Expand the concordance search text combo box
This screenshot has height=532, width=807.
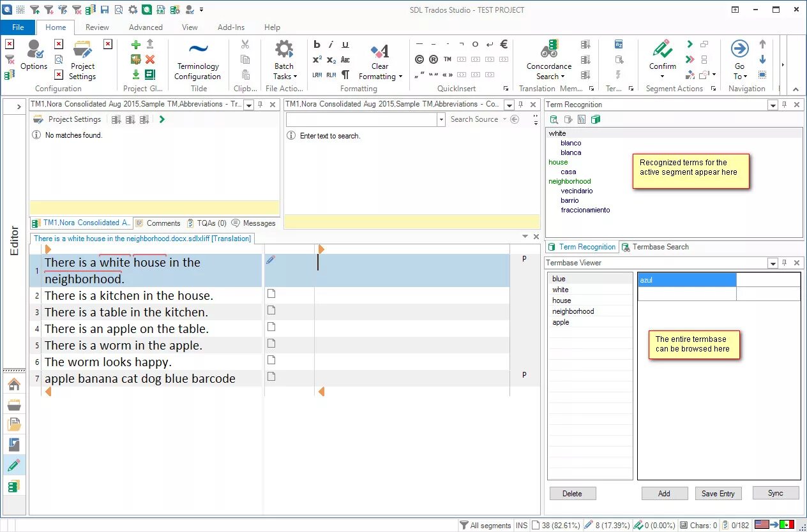pos(441,119)
